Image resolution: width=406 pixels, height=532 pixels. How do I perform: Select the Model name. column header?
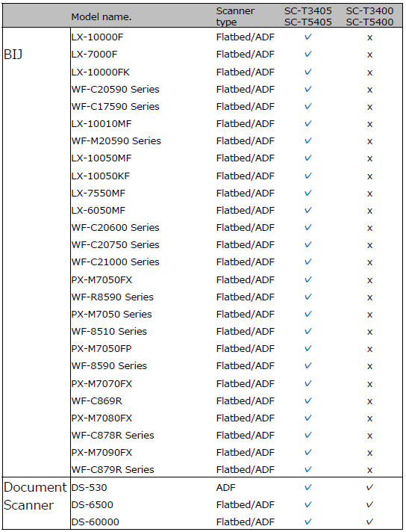point(101,16)
